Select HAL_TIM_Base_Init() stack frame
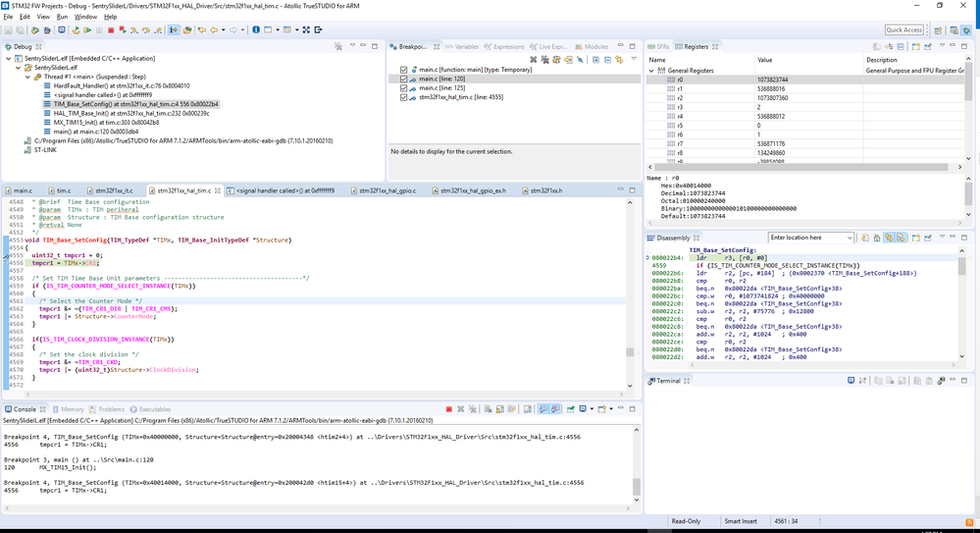The height and width of the screenshot is (533, 980). 131,113
